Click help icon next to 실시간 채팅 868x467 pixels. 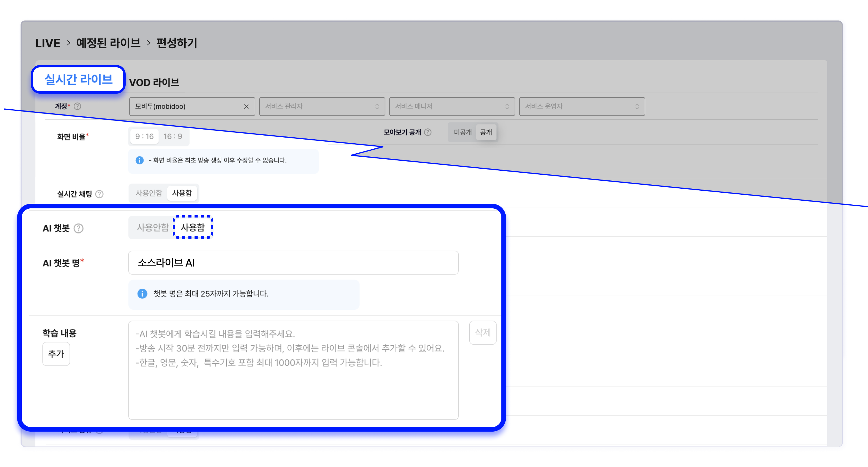pos(99,194)
